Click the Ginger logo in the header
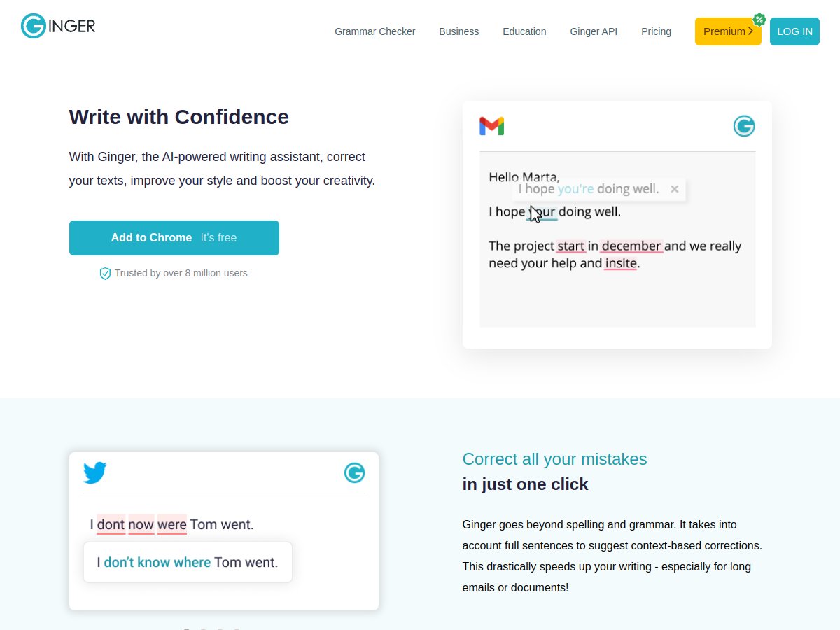The width and height of the screenshot is (840, 630). (58, 26)
